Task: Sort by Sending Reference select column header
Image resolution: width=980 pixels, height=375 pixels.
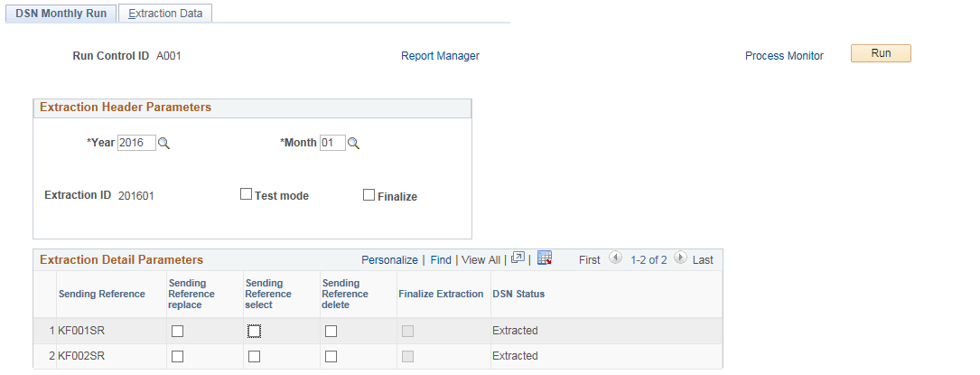Action: coord(269,294)
